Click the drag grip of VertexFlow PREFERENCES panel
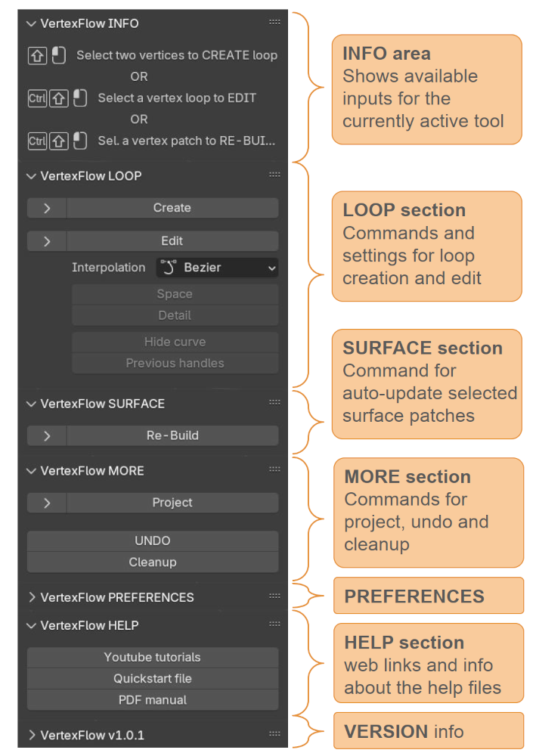Viewport: 536px width, 756px height. (274, 596)
